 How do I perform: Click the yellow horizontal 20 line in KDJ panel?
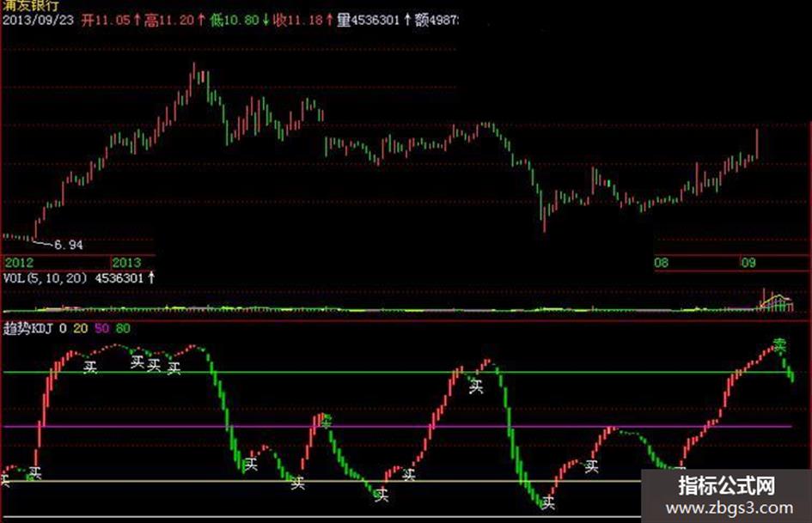321,481
